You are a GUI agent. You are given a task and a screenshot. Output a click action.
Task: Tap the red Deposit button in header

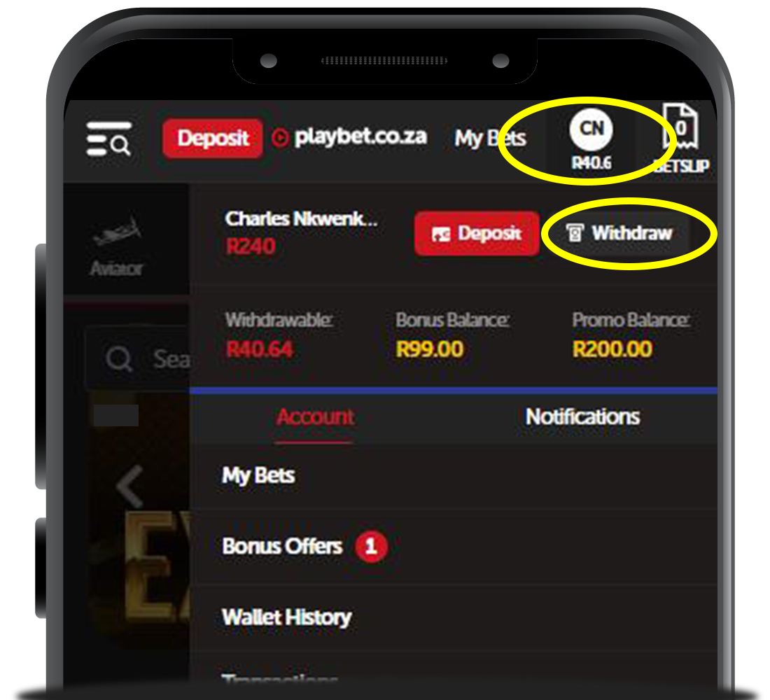(x=213, y=138)
